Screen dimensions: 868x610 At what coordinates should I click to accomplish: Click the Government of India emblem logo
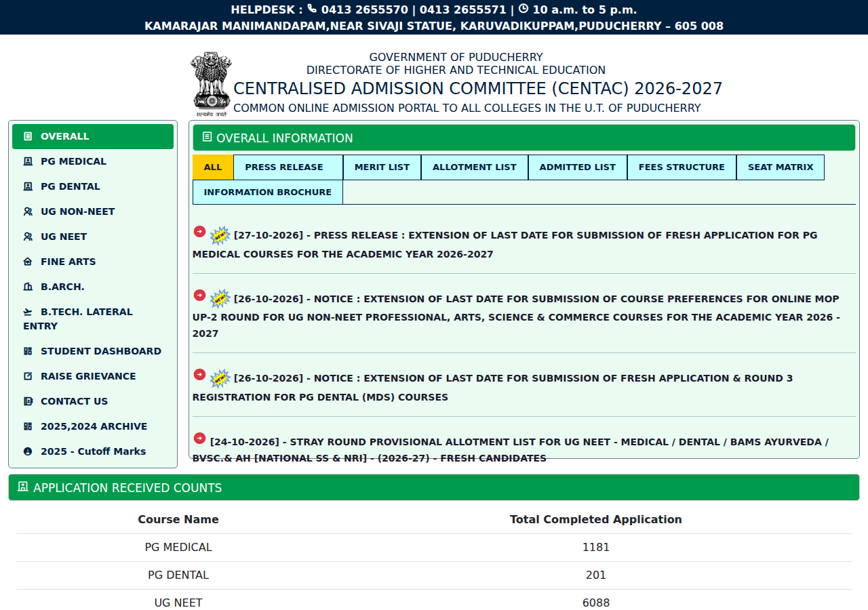212,84
